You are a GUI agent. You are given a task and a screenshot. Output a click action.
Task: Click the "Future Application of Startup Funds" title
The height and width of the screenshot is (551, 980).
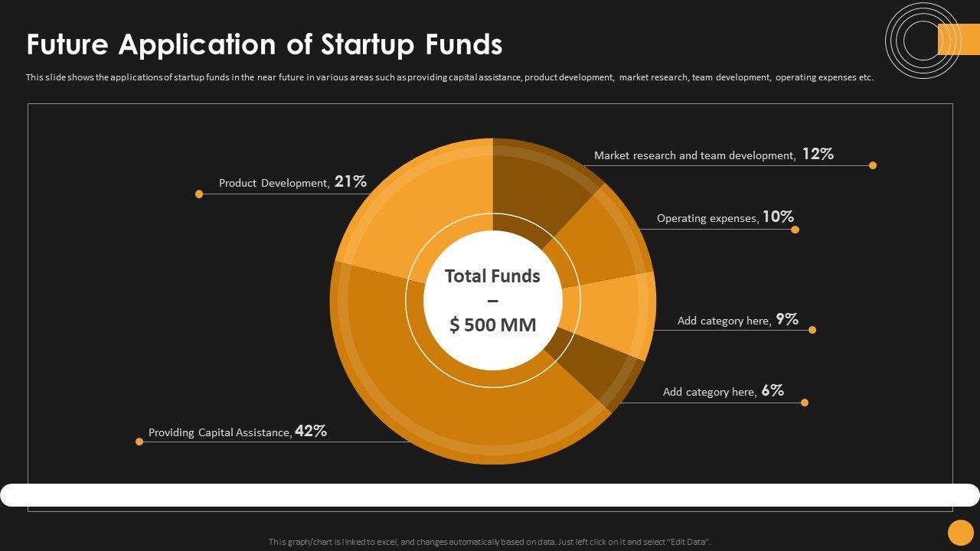pyautogui.click(x=264, y=45)
